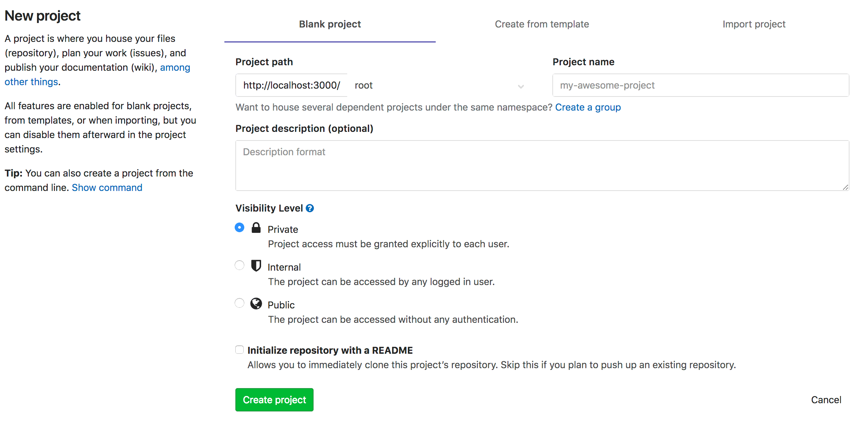Select the Private visibility radio button

[239, 227]
